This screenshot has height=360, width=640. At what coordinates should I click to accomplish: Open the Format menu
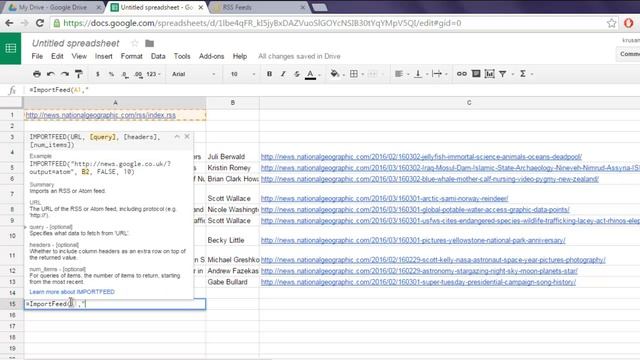click(x=131, y=56)
